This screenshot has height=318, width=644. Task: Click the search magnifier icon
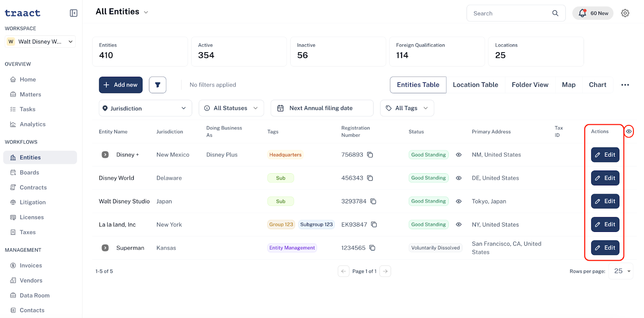pos(555,13)
